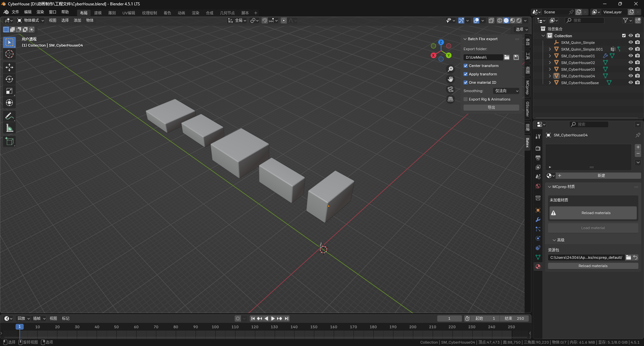Select the Rotate tool

(9, 79)
